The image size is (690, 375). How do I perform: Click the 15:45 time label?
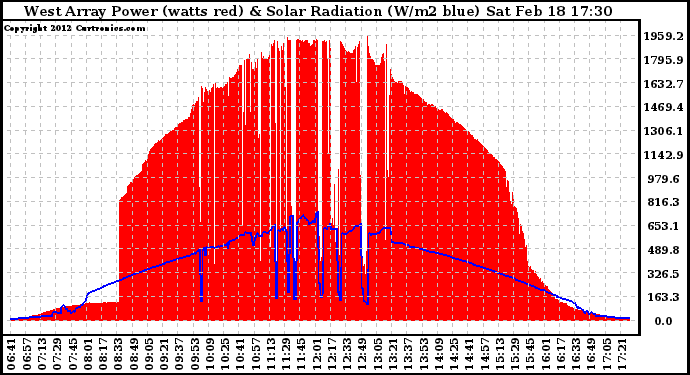(x=530, y=354)
